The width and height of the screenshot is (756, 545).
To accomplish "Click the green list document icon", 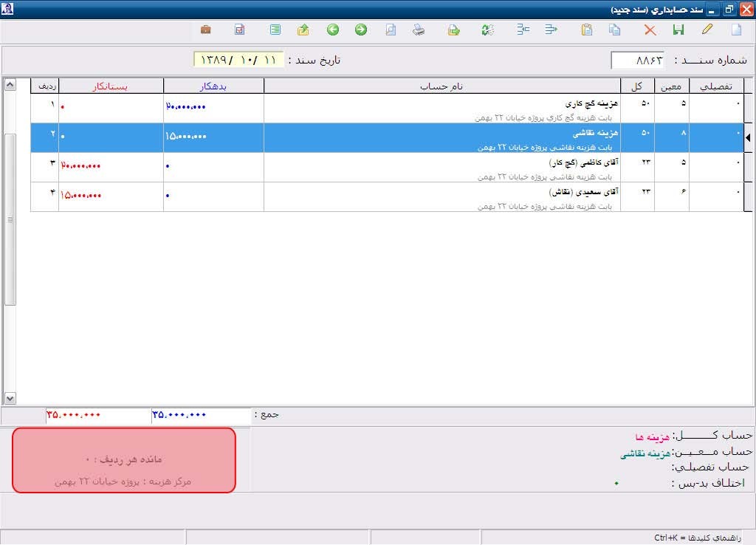I will click(x=275, y=30).
